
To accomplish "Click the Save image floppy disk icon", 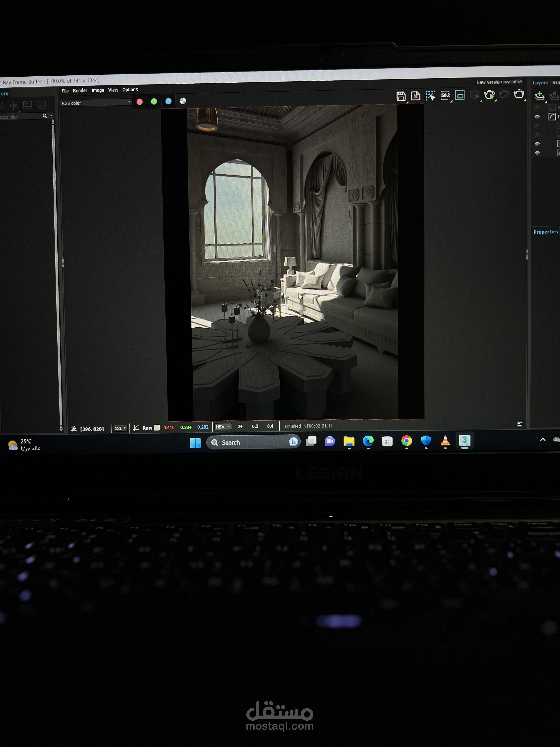I will [x=401, y=96].
